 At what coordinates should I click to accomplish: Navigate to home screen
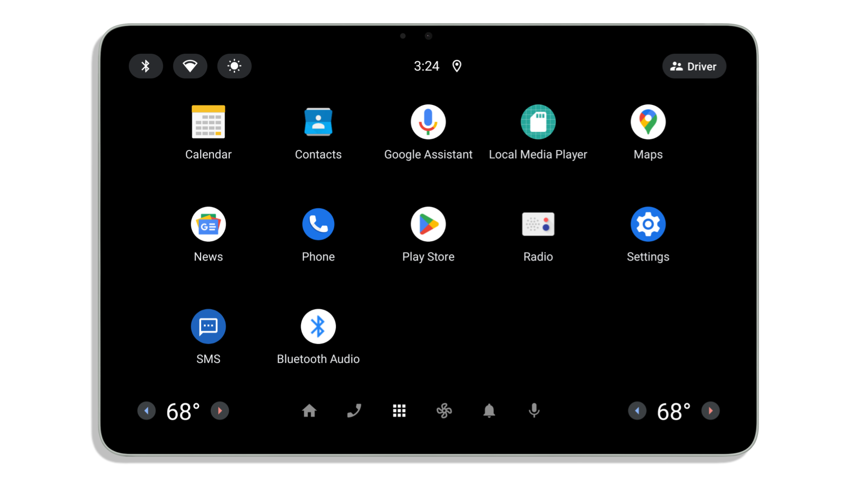pos(309,411)
